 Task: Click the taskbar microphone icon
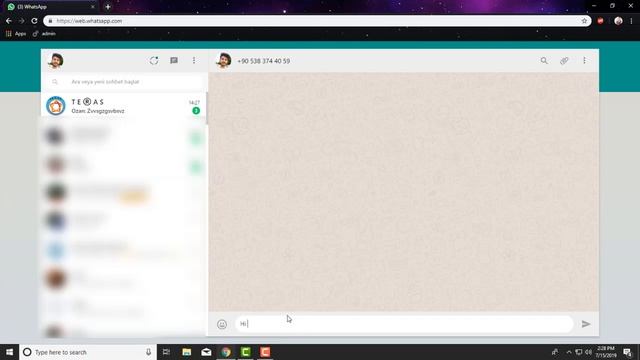[149, 352]
